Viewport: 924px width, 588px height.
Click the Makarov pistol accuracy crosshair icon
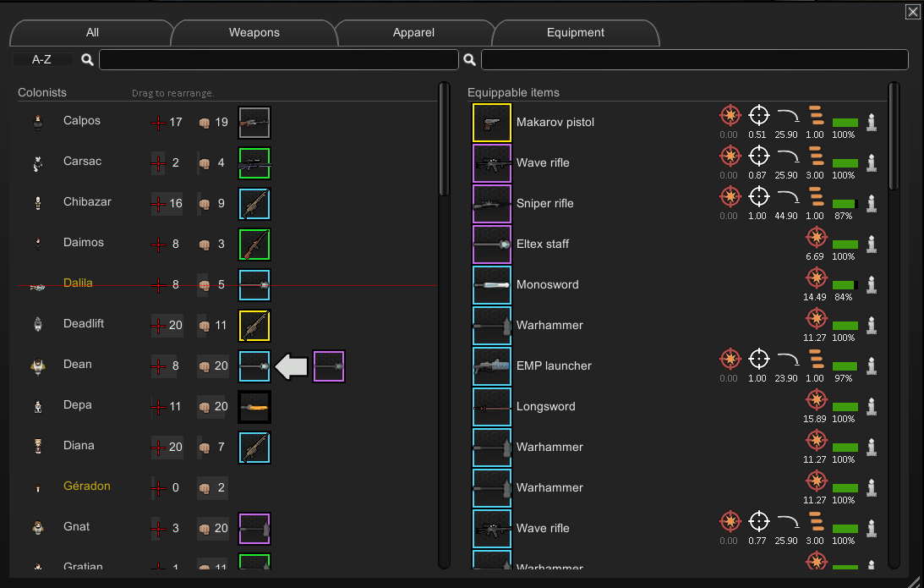pyautogui.click(x=758, y=116)
